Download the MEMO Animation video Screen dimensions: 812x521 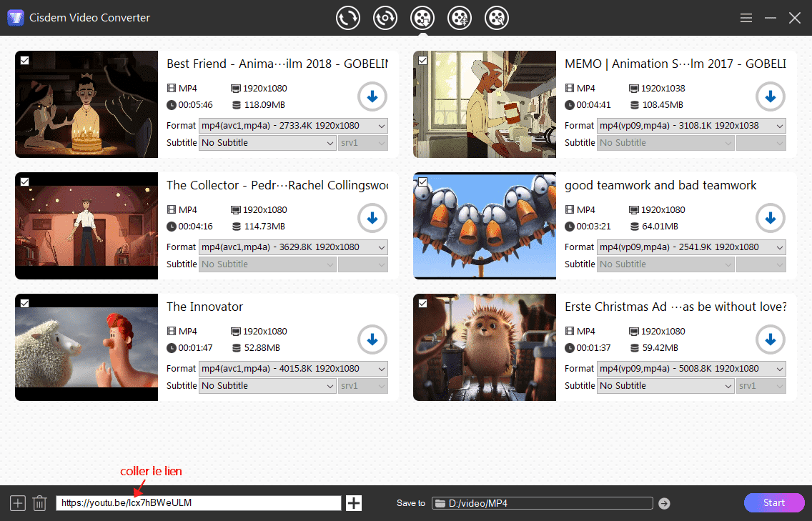(x=770, y=97)
